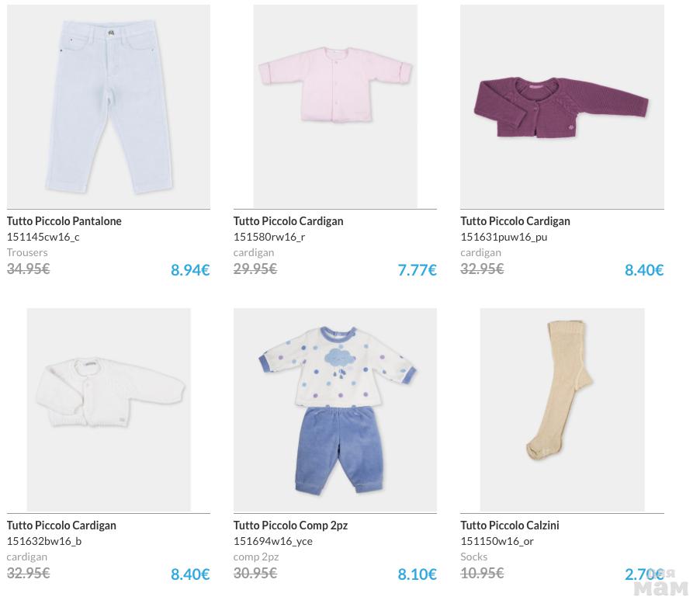Click the crossed-out 10.95€ original price
Image resolution: width=700 pixels, height=607 pixels.
coord(482,574)
